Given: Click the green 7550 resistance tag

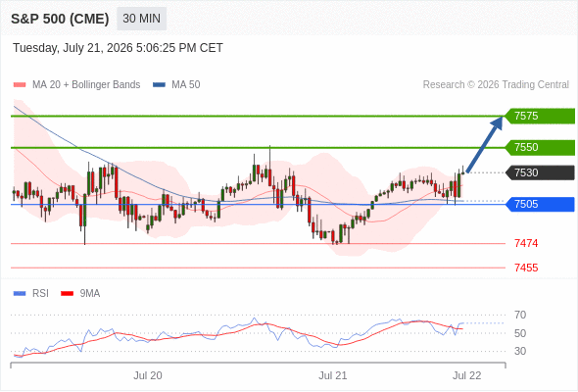Looking at the screenshot, I should point(540,148).
